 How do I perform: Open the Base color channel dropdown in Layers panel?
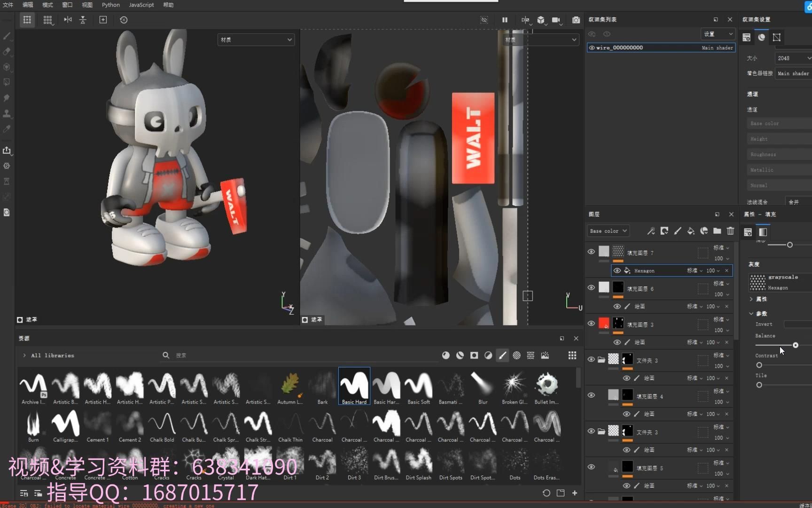608,230
